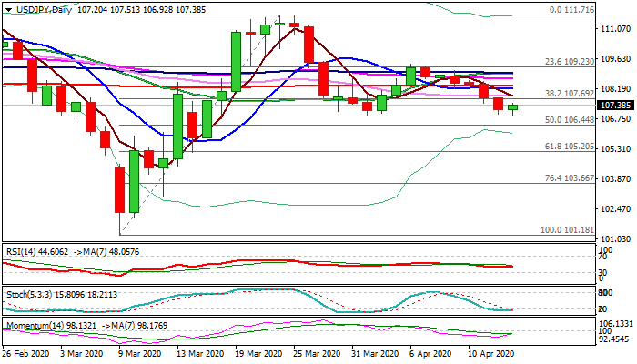
Task: Click the 6 Apr 2020 date label
Action: point(431,354)
